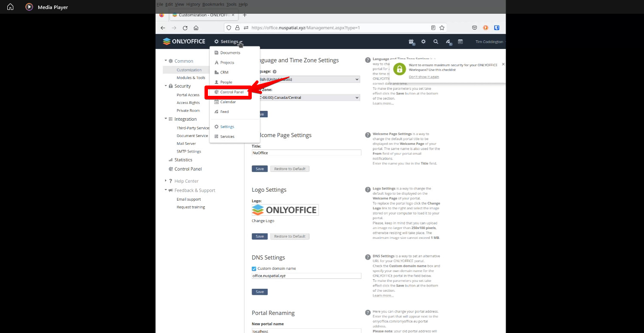Screen dimensions: 644x333
Task: Go to browser home page icon
Action: pyautogui.click(x=196, y=27)
